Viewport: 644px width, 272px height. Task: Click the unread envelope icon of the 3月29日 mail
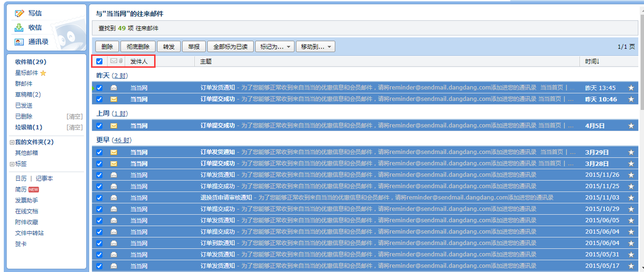[x=114, y=152]
